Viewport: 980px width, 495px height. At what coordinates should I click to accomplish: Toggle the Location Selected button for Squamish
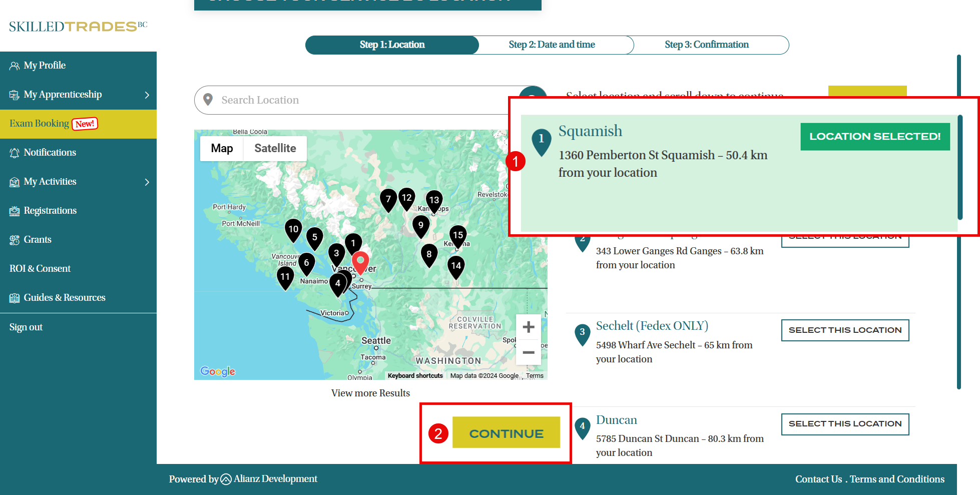(x=874, y=137)
